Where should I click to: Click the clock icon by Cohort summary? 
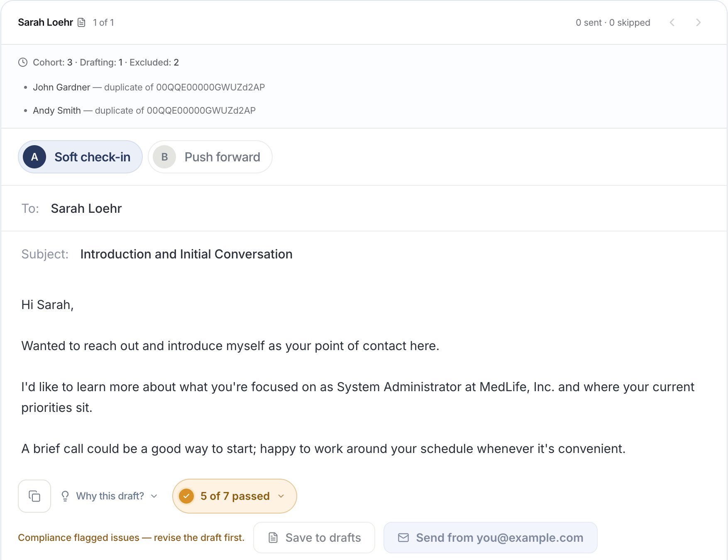tap(23, 62)
